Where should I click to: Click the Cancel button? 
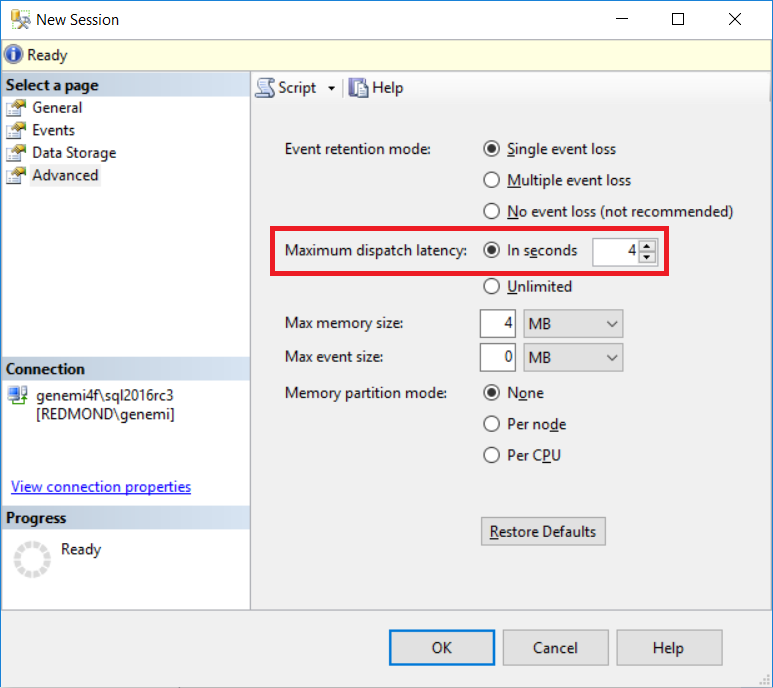556,648
